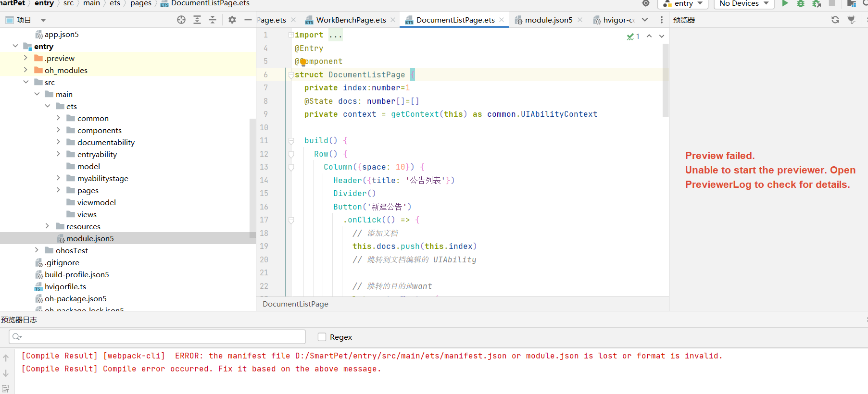Expand the common folder

[x=58, y=118]
